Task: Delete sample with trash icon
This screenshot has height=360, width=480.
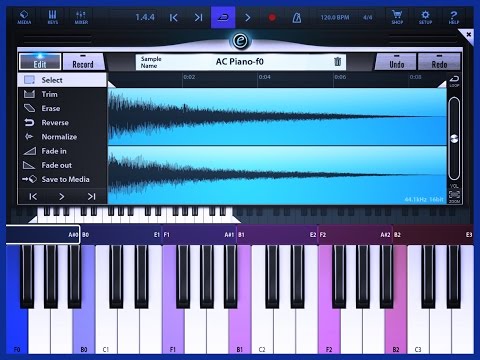Action: [x=337, y=62]
